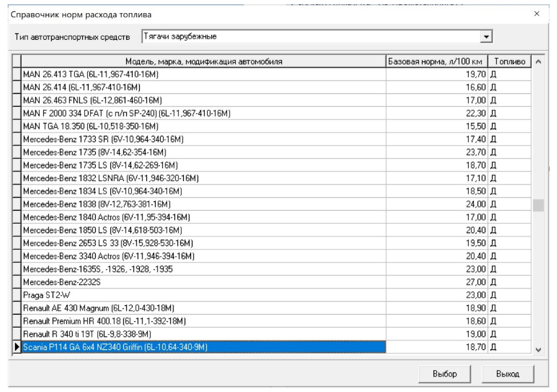557x392 pixels.
Task: Click scrollbar up arrow in table
Action: tap(538, 62)
